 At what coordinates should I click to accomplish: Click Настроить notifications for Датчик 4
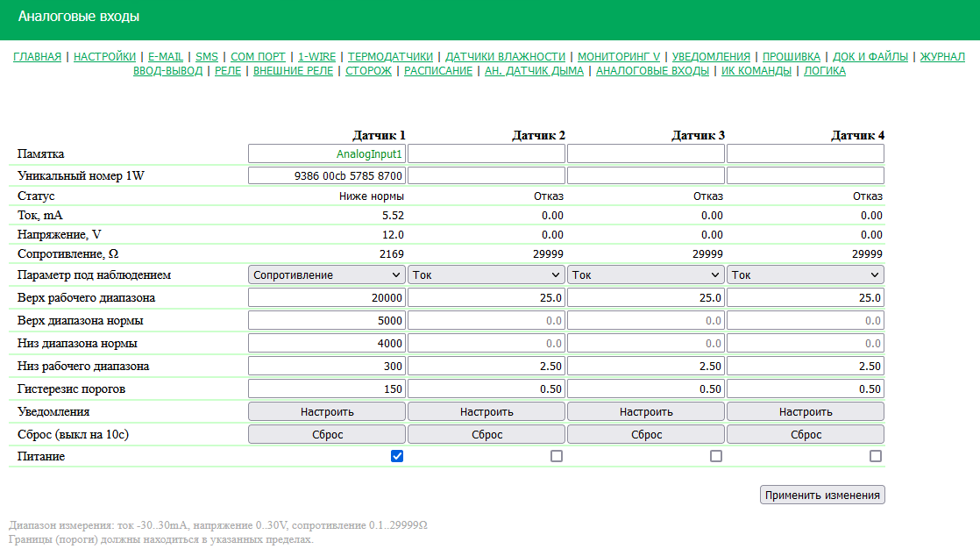[x=806, y=411]
